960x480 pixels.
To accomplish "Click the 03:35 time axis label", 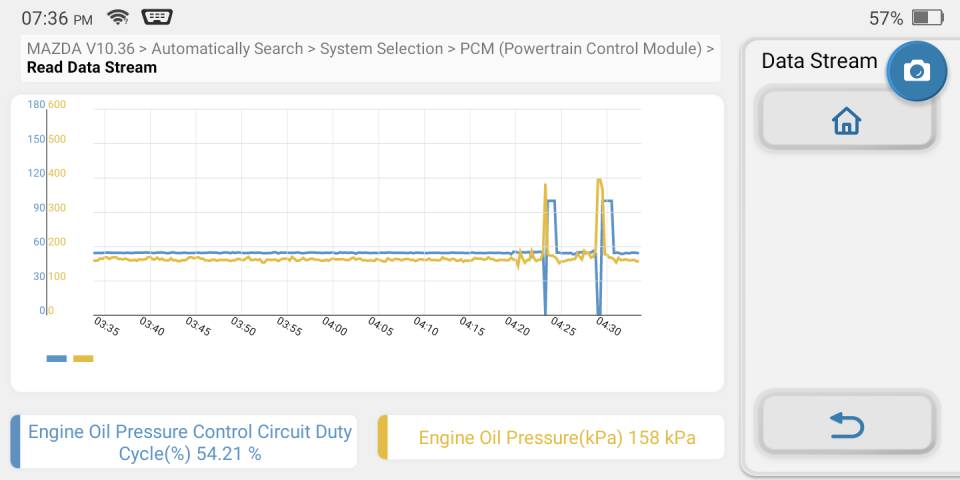I will [106, 326].
